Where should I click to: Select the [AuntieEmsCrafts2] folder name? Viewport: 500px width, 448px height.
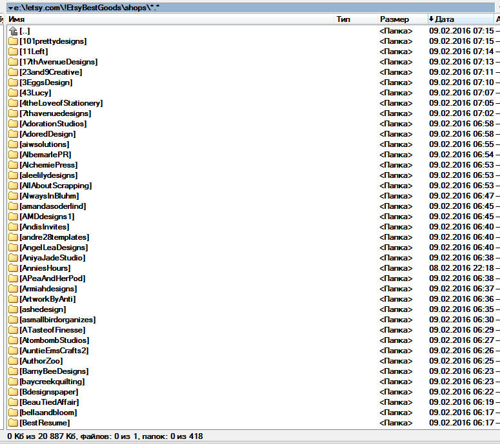pos(54,351)
